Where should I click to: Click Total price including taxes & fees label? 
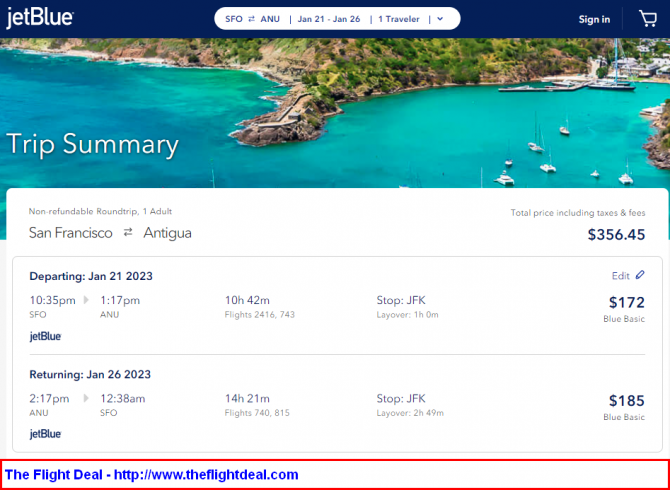coord(578,213)
